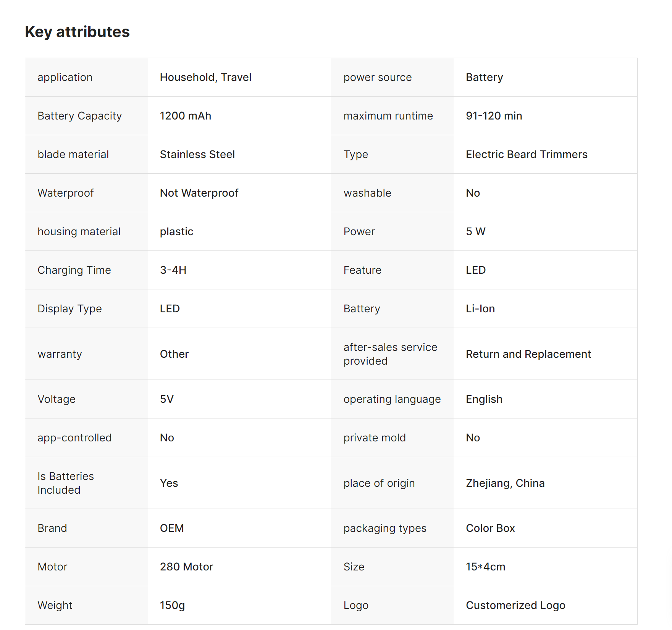Image resolution: width=672 pixels, height=630 pixels.
Task: Click the "Household, Travel" application value
Action: tap(205, 77)
